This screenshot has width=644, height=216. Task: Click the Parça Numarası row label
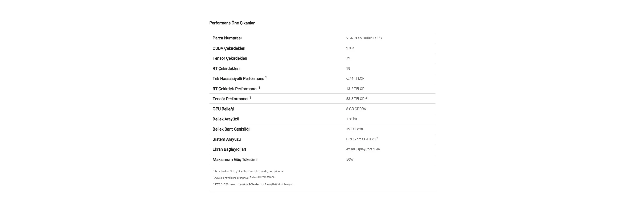[x=227, y=38]
